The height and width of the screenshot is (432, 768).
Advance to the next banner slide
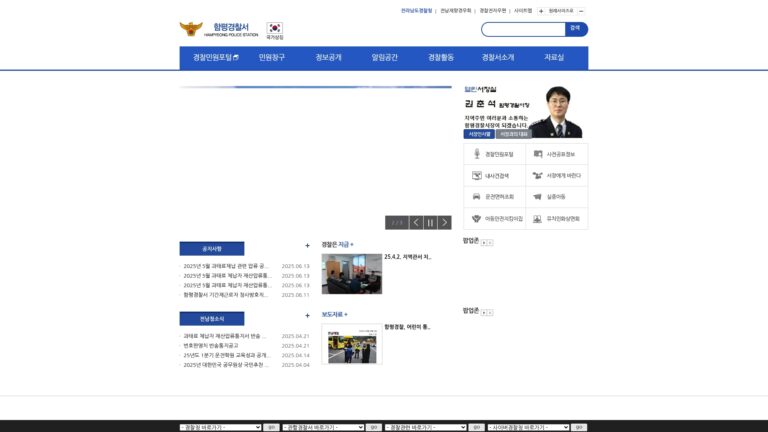[x=444, y=223]
